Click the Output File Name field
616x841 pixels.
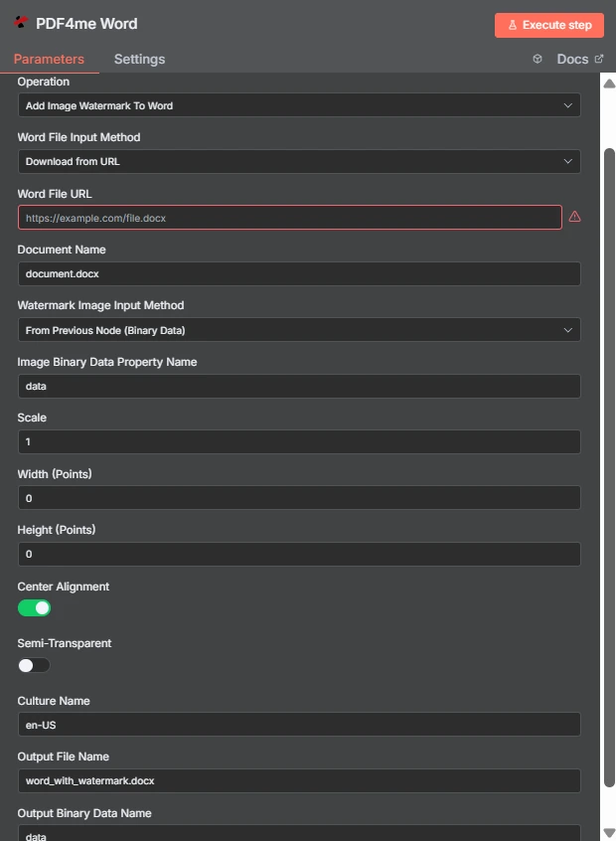click(299, 781)
